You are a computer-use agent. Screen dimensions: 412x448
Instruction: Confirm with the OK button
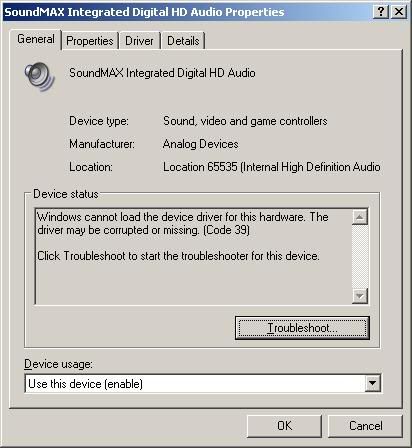pos(284,426)
